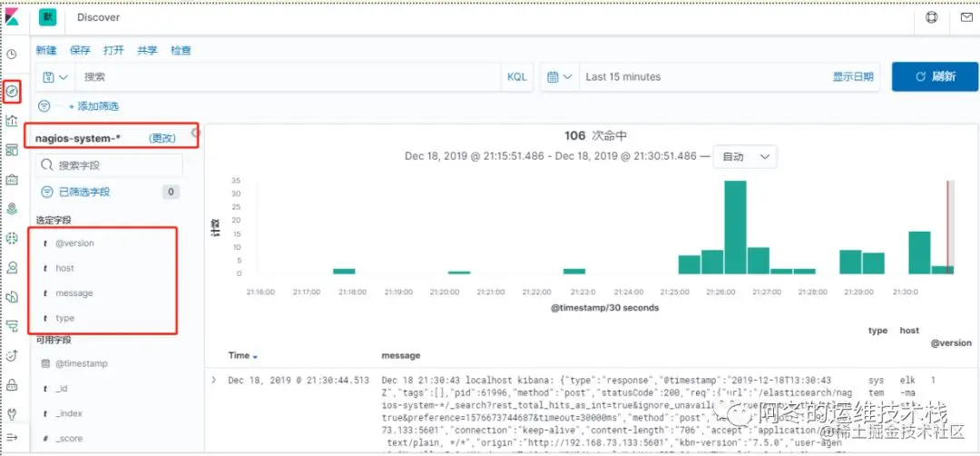Screen dimensions: 980x456
Task: Open the mail newsfeed icon
Action: pyautogui.click(x=965, y=17)
